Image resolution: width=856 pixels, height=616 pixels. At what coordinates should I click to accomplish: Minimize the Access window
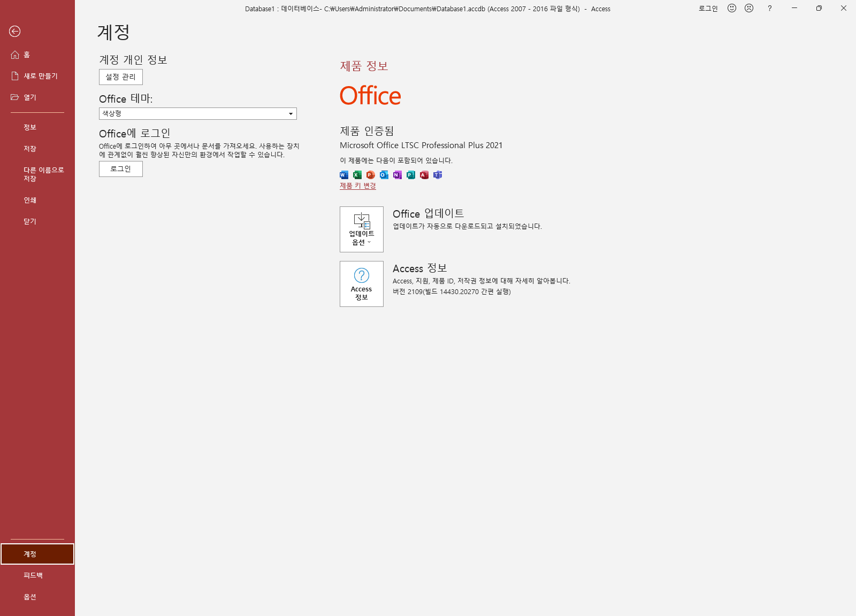point(794,8)
